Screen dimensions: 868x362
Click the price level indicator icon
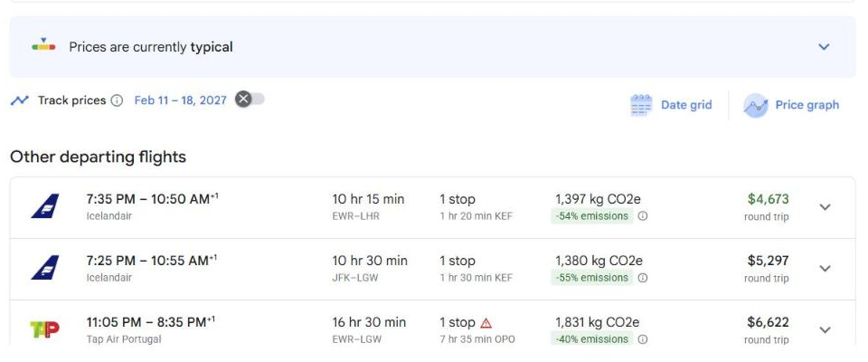(x=43, y=45)
